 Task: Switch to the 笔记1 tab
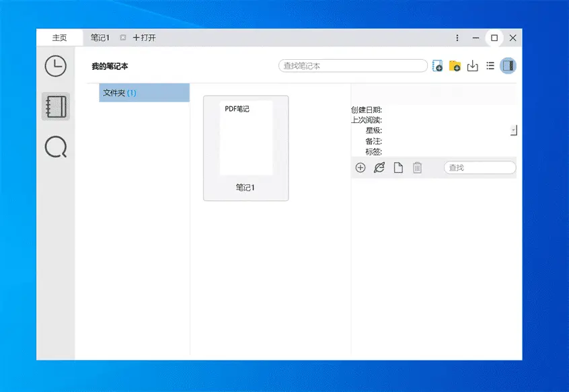tap(100, 38)
